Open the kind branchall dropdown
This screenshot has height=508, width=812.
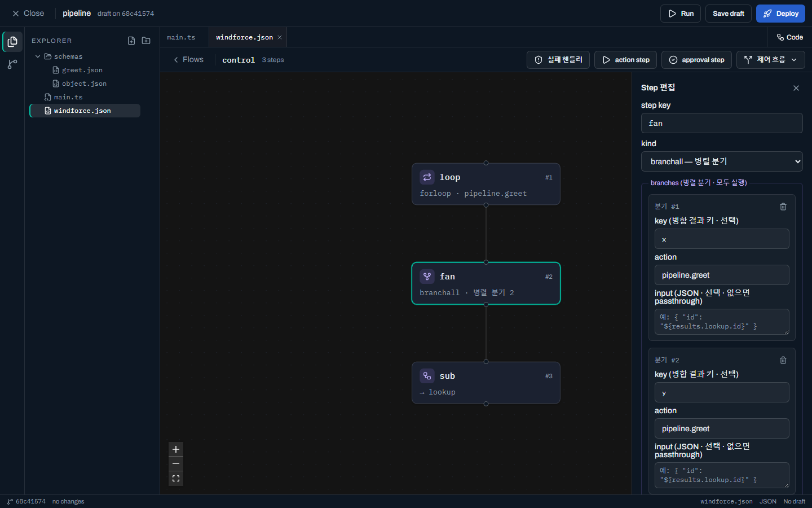722,161
